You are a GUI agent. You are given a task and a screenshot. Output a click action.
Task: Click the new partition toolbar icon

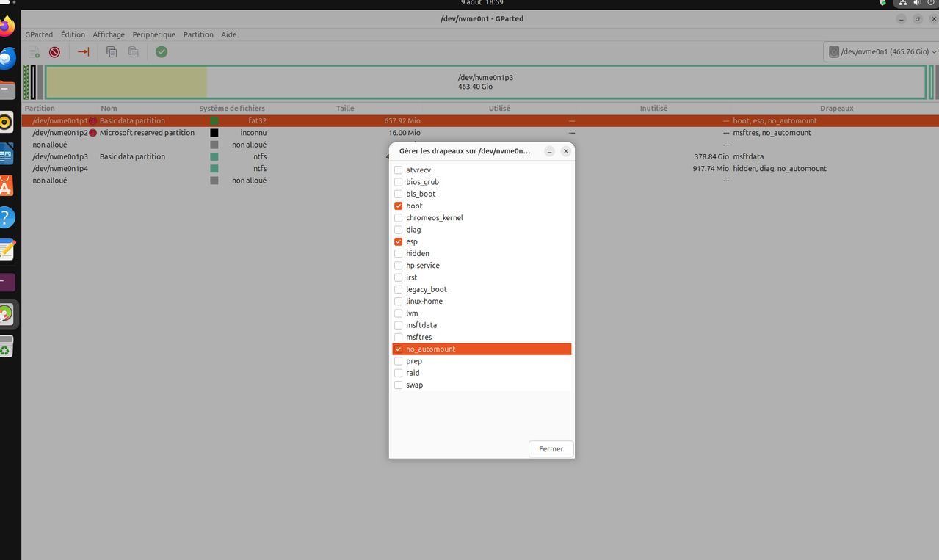tap(34, 52)
